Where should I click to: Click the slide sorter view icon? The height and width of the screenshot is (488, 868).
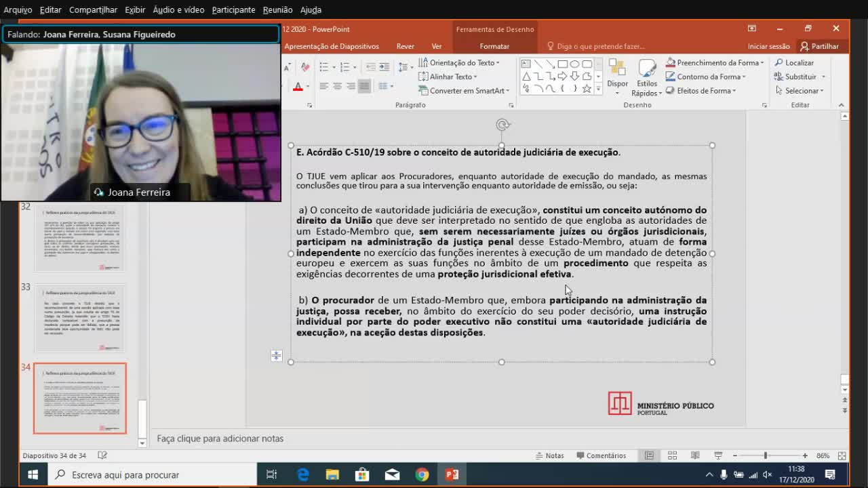(672, 455)
